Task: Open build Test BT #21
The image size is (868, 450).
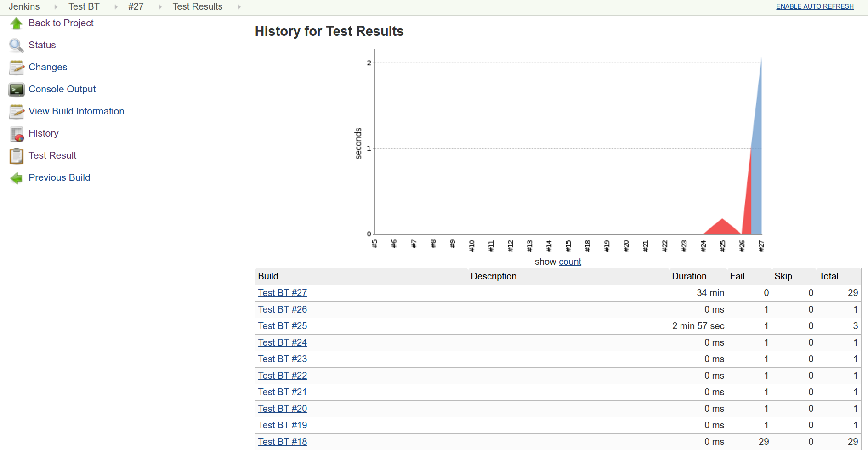Action: pos(283,392)
